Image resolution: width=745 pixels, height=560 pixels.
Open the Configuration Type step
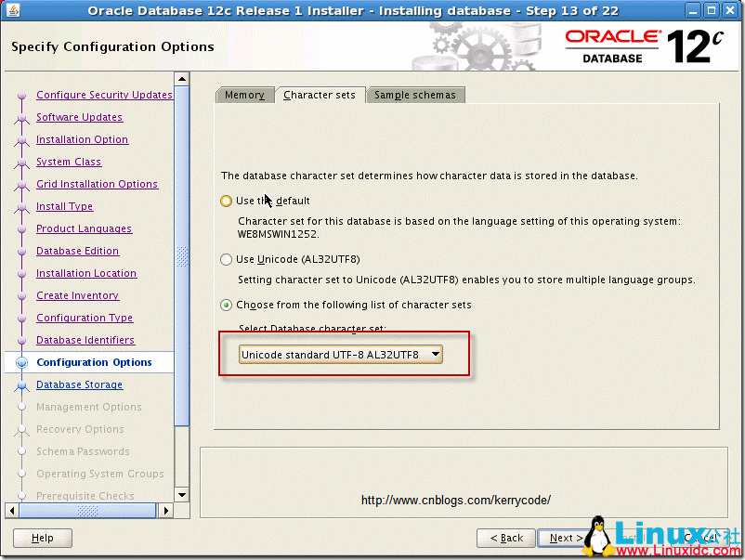[85, 318]
